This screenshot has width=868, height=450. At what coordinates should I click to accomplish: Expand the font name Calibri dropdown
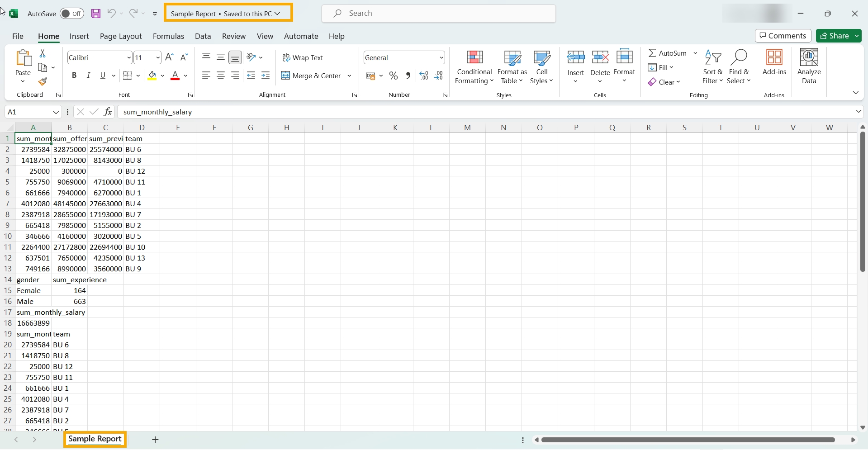pos(128,57)
